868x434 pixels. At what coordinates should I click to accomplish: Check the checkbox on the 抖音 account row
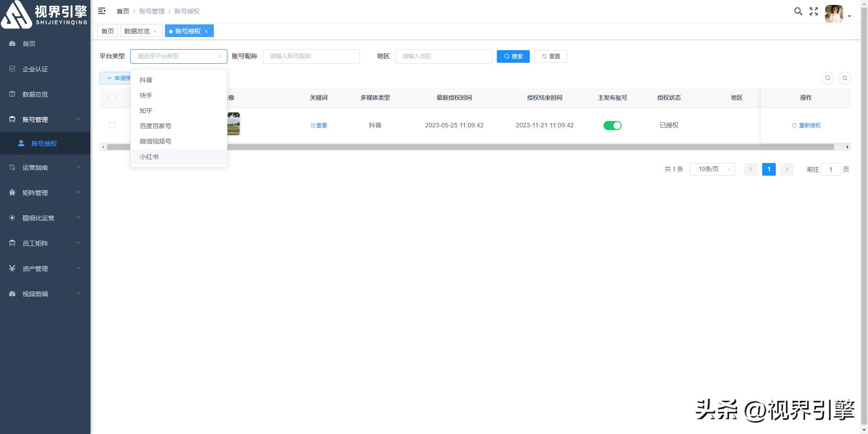coord(112,125)
